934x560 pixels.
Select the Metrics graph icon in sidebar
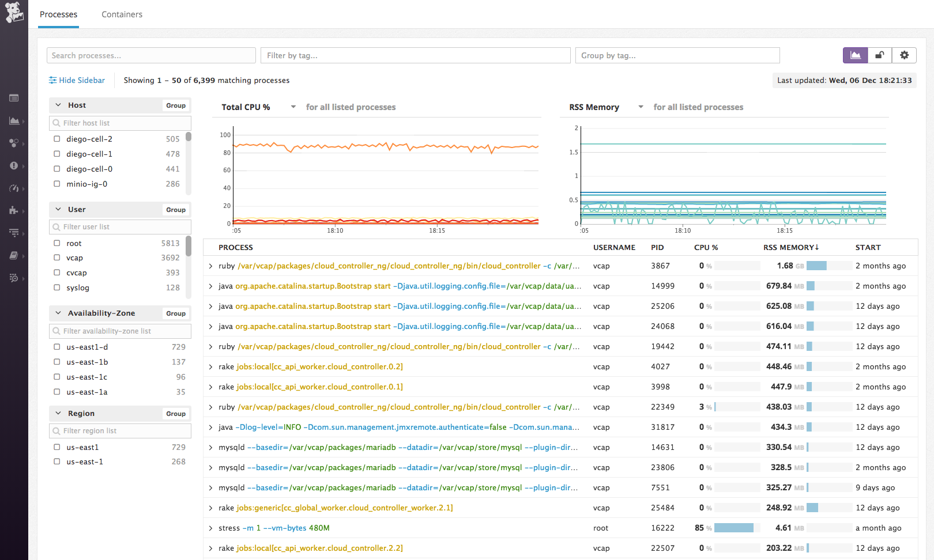pos(14,121)
